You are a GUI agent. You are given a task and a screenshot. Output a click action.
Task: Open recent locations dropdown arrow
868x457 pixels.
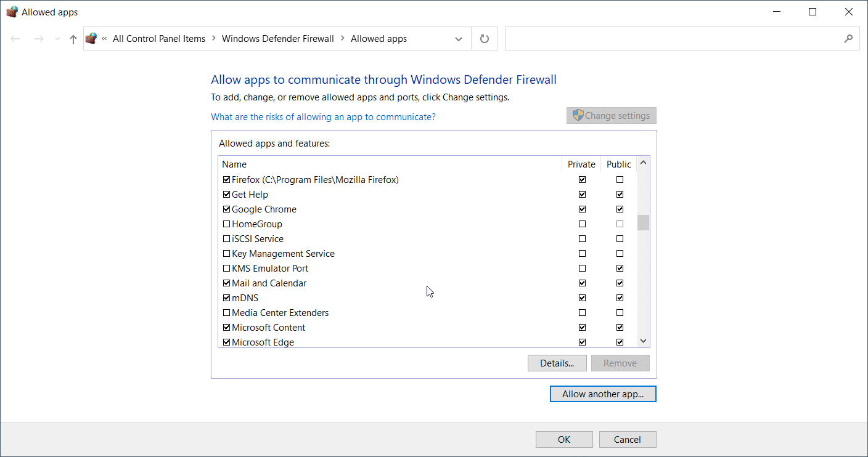tap(57, 39)
